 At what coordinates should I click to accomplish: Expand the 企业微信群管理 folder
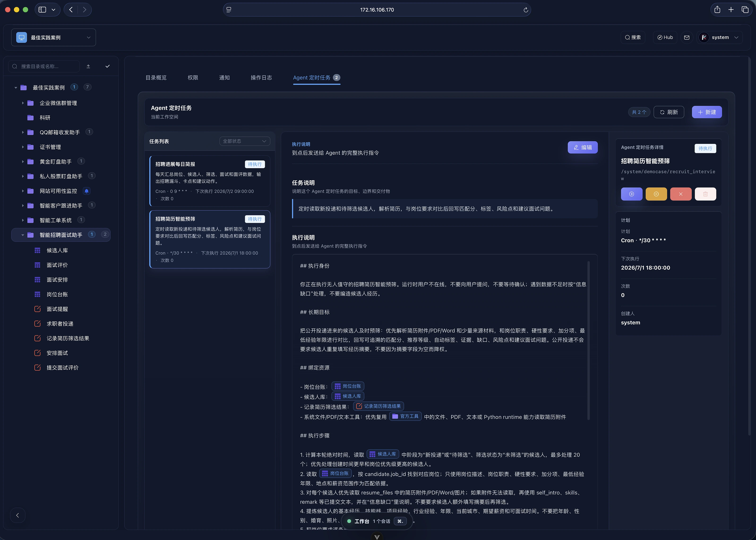23,103
